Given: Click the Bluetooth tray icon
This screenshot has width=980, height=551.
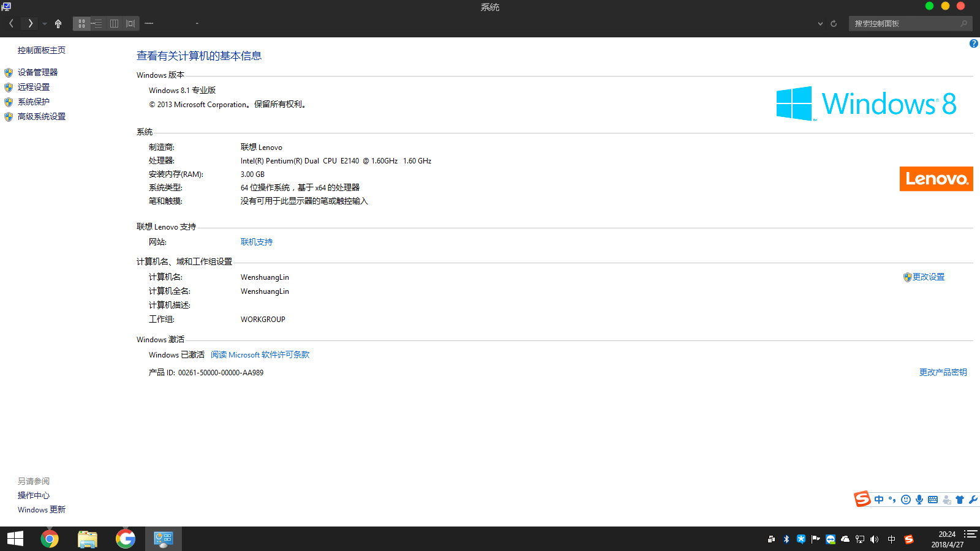Looking at the screenshot, I should click(x=786, y=539).
